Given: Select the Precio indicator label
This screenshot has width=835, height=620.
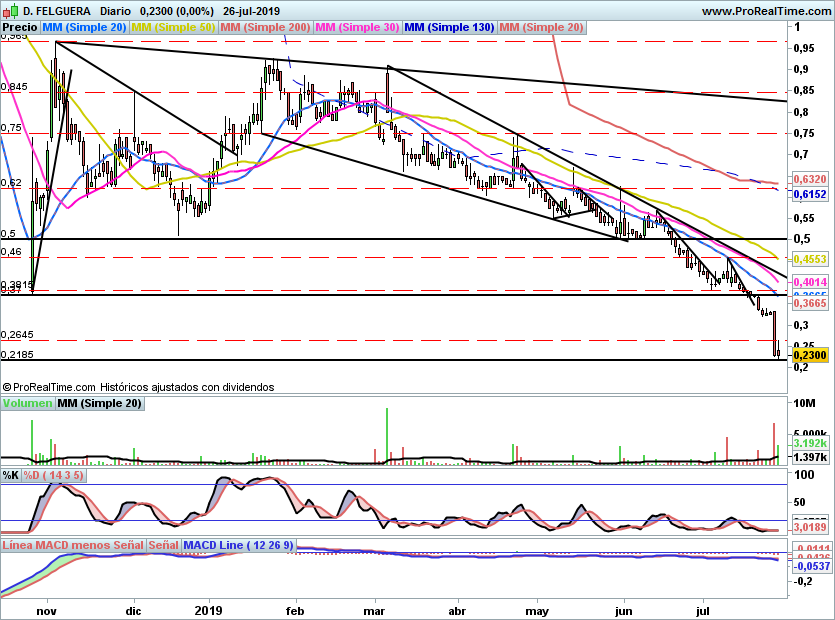Looking at the screenshot, I should (20, 27).
